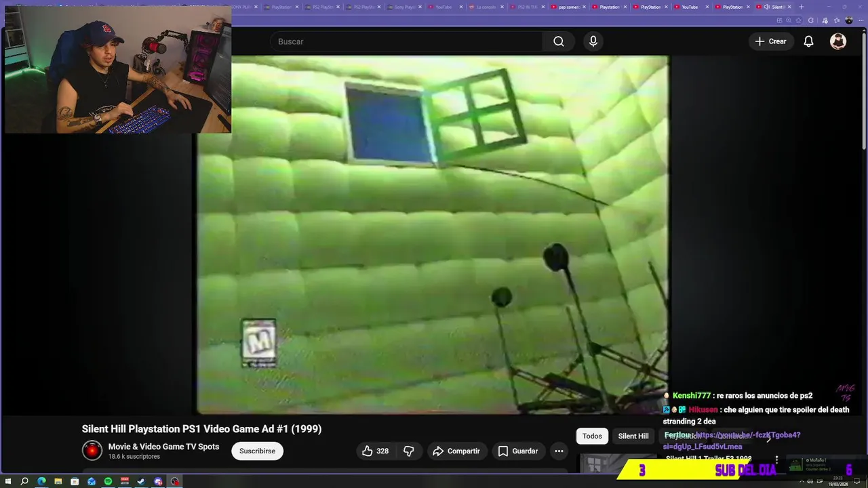
Task: Open the Windows Start menu
Action: click(8, 481)
